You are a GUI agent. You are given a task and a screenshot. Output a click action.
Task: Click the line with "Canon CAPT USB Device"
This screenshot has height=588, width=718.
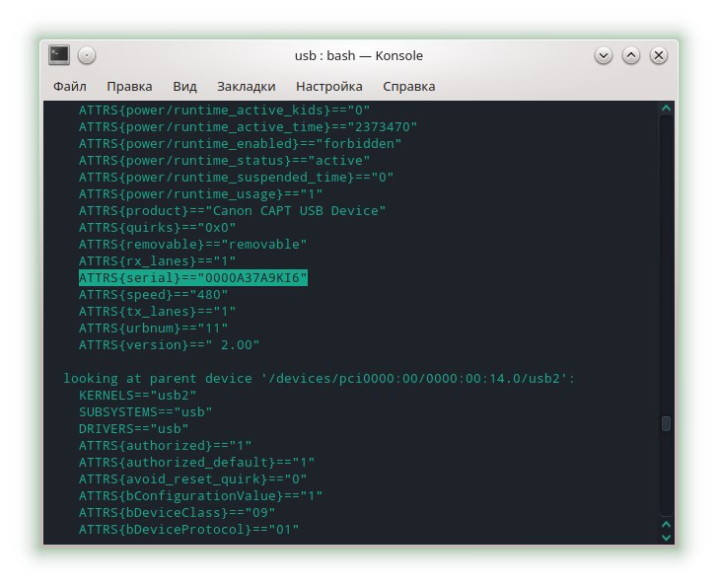coord(232,211)
